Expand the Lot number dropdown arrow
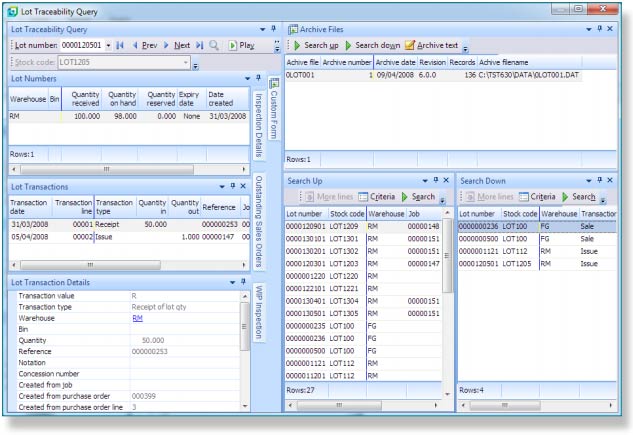Image resolution: width=633 pixels, height=435 pixels. click(106, 46)
